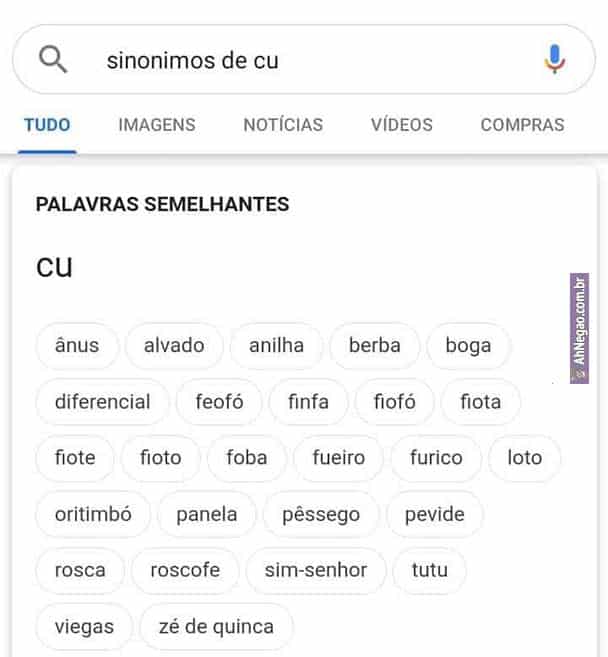Screen dimensions: 608x657
Task: Go to the Vídeos tab
Action: pyautogui.click(x=402, y=125)
